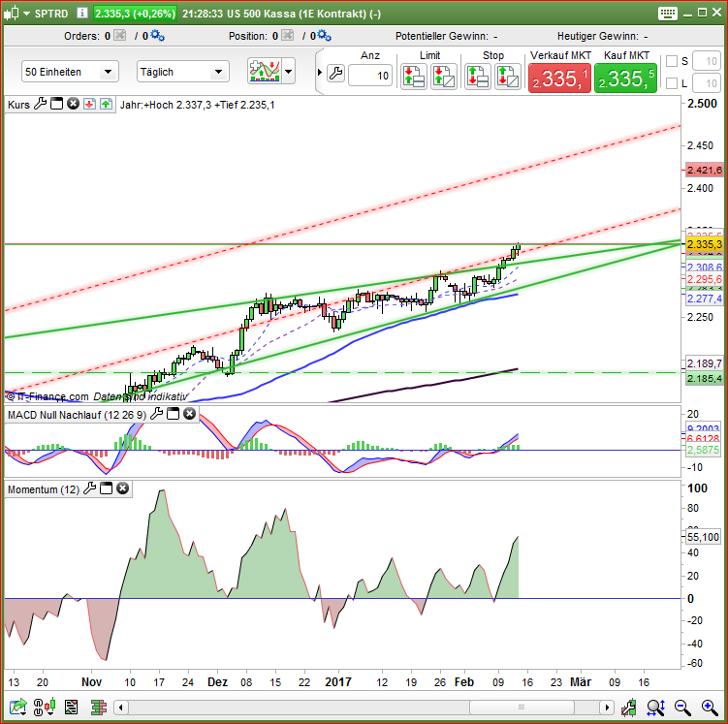The height and width of the screenshot is (724, 728).
Task: Click the horizontal scrollbar thumb
Action: click(x=522, y=708)
